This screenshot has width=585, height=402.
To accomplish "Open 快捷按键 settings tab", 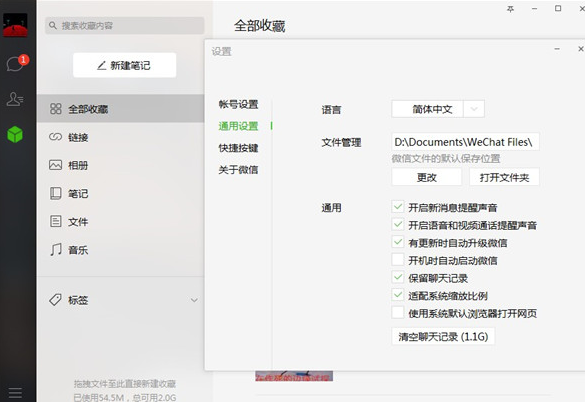I will (238, 148).
